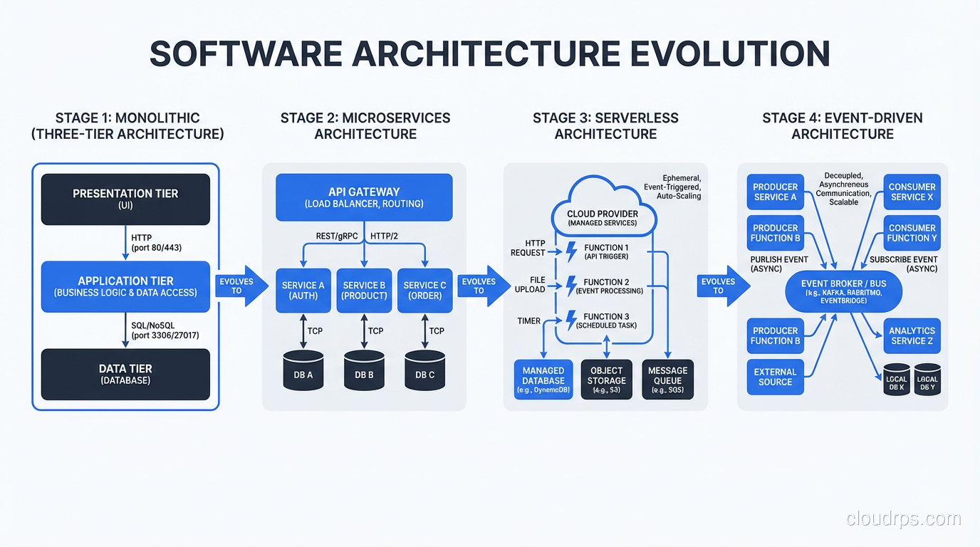Open the API Gateway node
The height and width of the screenshot is (547, 980).
[x=364, y=197]
